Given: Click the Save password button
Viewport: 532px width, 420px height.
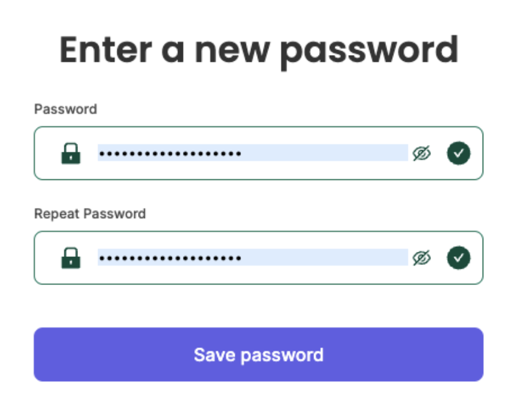Looking at the screenshot, I should 259,354.
